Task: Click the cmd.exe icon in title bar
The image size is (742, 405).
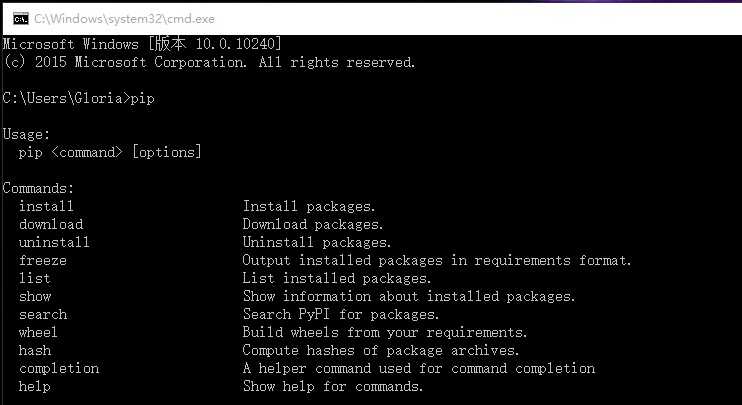Action: pos(18,17)
